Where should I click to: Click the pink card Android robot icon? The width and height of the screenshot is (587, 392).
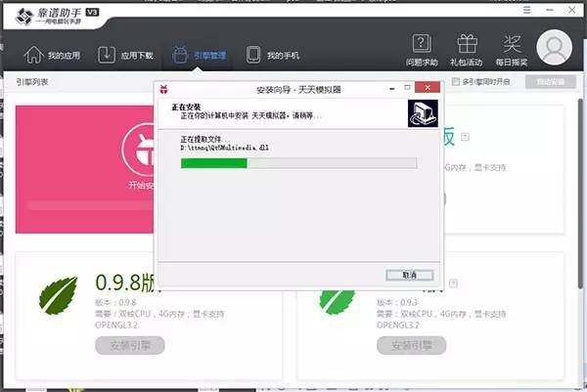138,150
